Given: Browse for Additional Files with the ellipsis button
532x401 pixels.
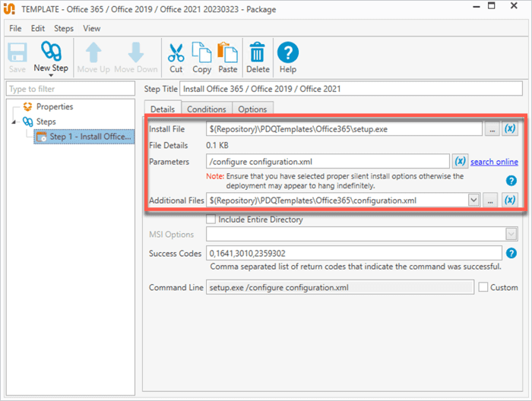Looking at the screenshot, I should tap(490, 200).
